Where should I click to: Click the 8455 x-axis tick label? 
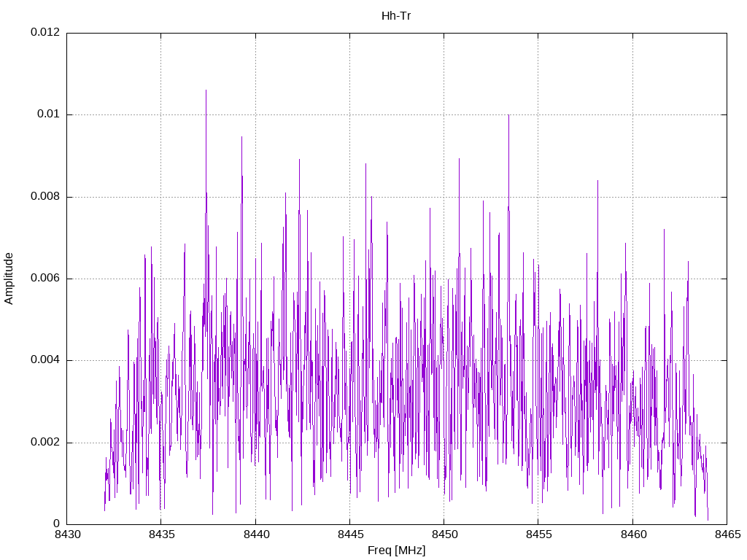[x=539, y=534]
